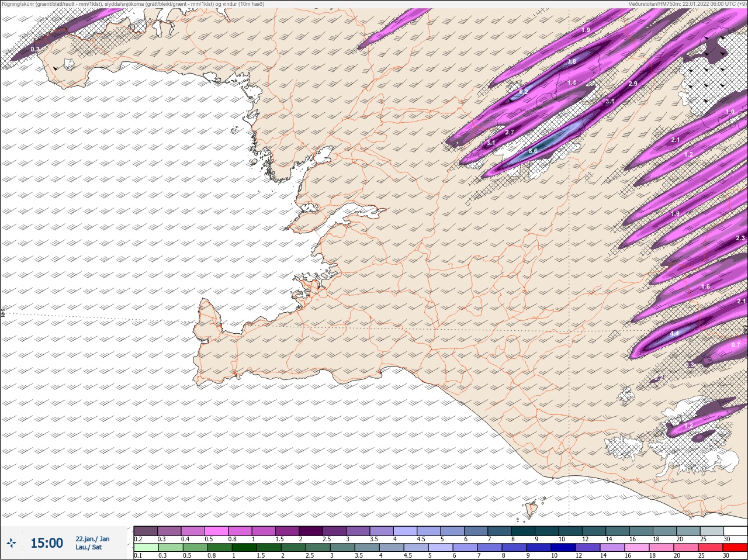Select the white 30 swatch, top legend row

coord(735,531)
